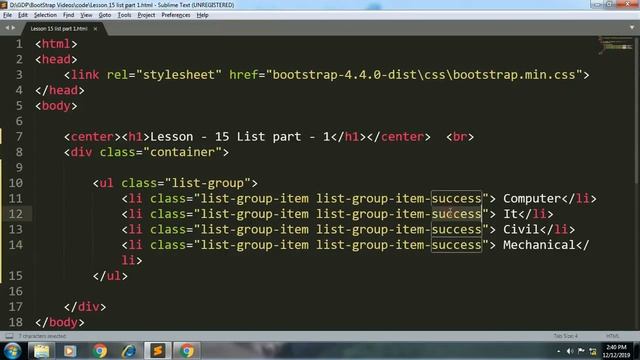This screenshot has width=640, height=360.
Task: Go to next tab with right arrow
Action: [13, 28]
